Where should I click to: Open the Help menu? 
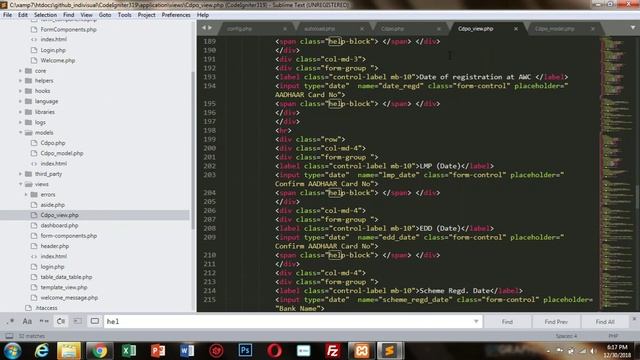coord(203,15)
